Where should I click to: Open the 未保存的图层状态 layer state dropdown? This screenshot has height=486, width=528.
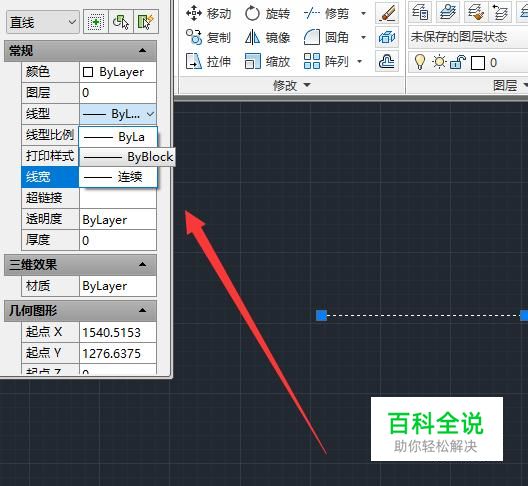point(468,37)
